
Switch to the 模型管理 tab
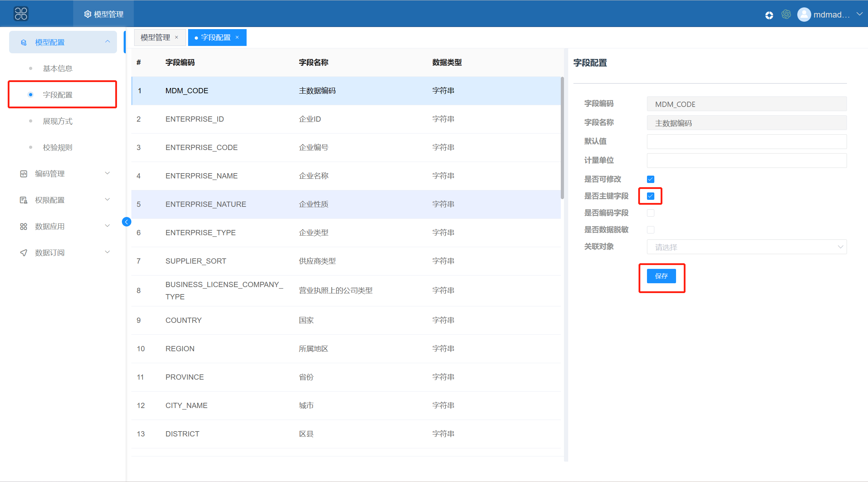point(155,38)
